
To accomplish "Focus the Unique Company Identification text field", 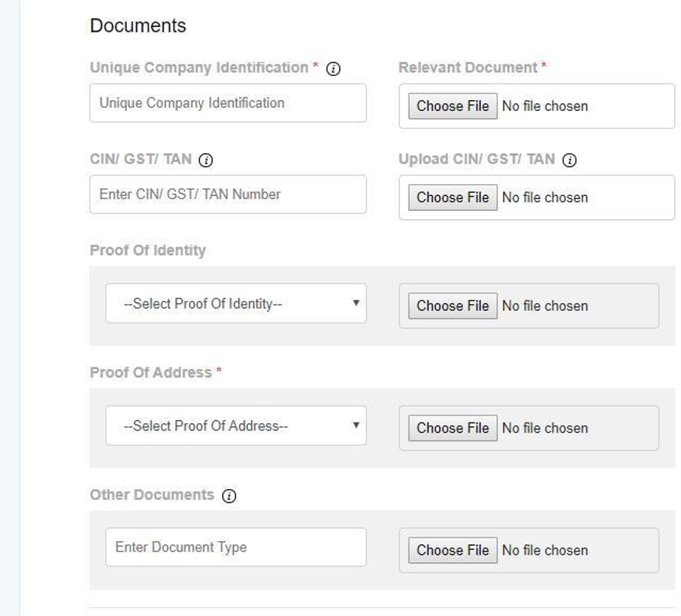I will (x=228, y=103).
